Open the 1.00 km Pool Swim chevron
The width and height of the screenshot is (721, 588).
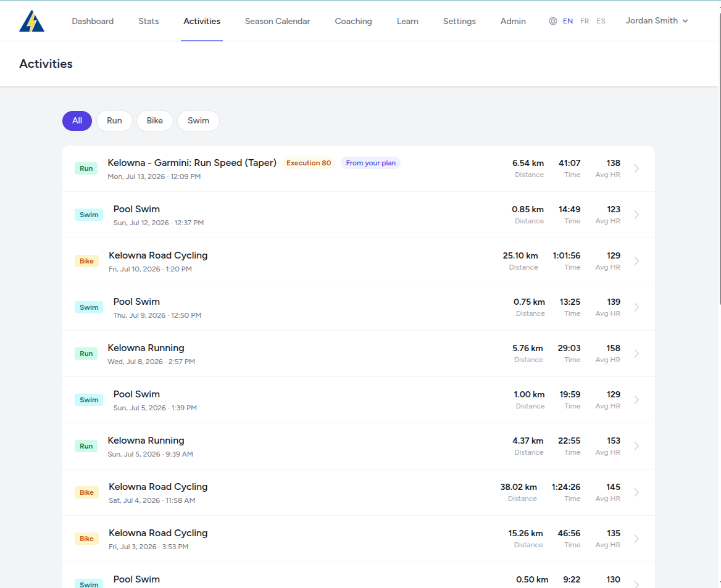pos(637,400)
